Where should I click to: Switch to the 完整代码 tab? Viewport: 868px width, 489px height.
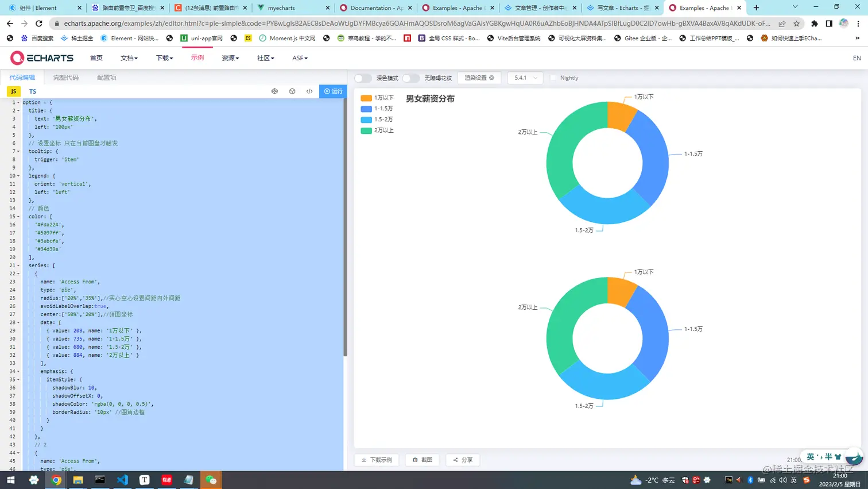tap(66, 78)
